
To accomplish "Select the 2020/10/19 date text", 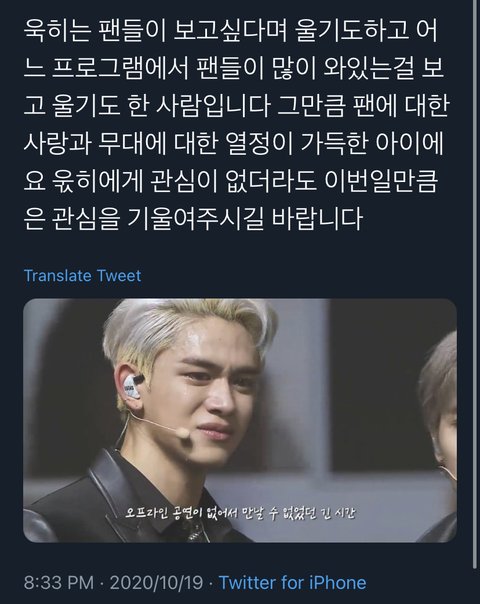I will [156, 582].
